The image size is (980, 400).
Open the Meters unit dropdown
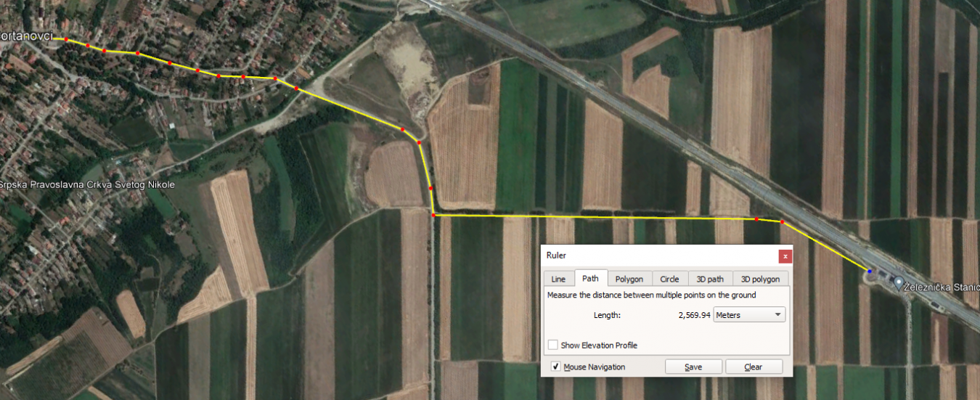tap(750, 315)
